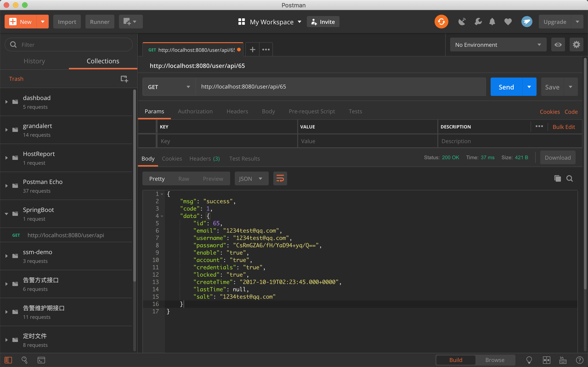Screen dimensions: 588x367
Task: Click the orange sync icon in the header
Action: (x=441, y=21)
